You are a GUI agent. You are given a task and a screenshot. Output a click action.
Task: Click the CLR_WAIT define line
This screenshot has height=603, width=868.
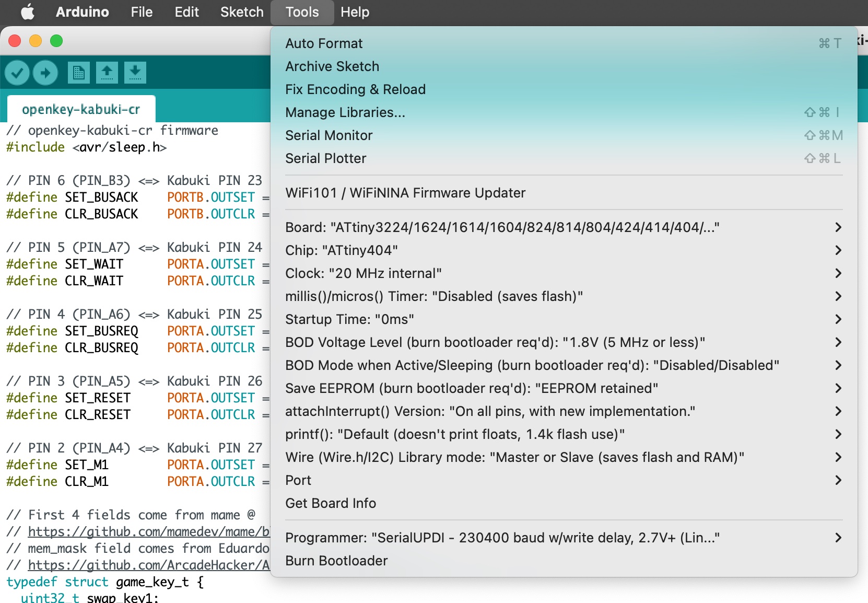[138, 281]
